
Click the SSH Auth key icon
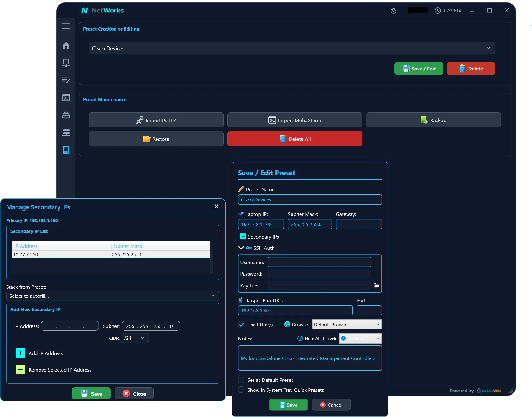click(249, 248)
